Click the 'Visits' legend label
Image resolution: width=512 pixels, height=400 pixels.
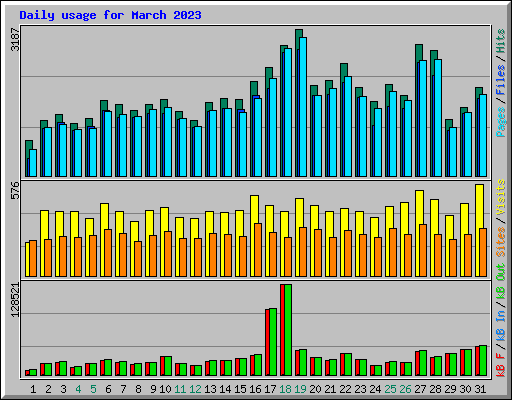[501, 197]
